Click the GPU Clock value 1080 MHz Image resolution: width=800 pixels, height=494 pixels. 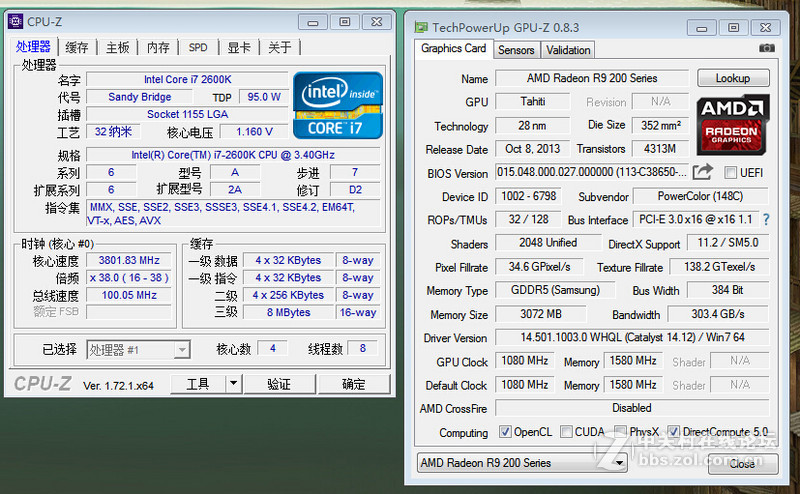coord(524,361)
